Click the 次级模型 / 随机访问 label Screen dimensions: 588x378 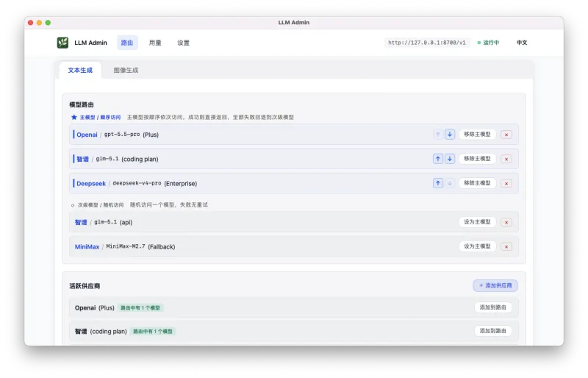pyautogui.click(x=101, y=205)
